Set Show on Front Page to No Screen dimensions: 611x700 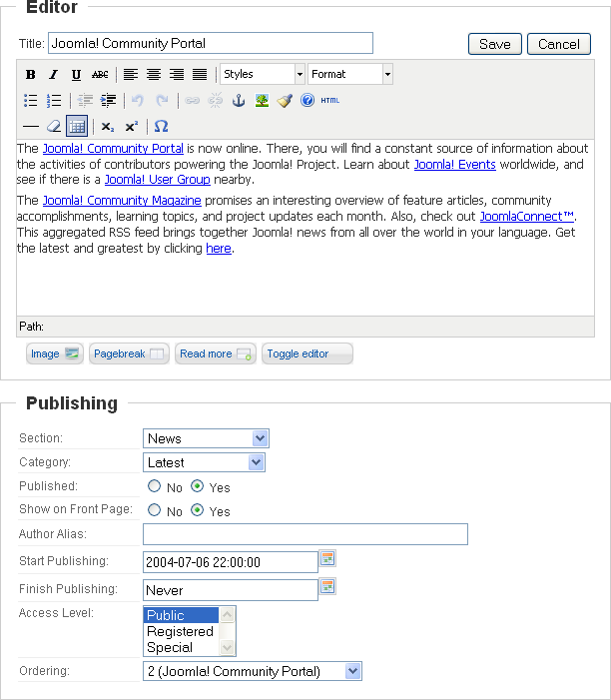[x=154, y=510]
